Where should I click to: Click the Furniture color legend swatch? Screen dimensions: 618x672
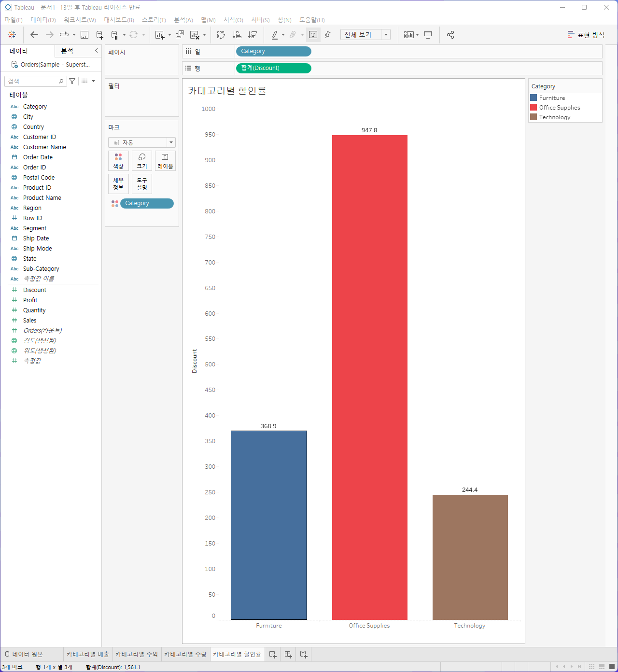pos(534,98)
